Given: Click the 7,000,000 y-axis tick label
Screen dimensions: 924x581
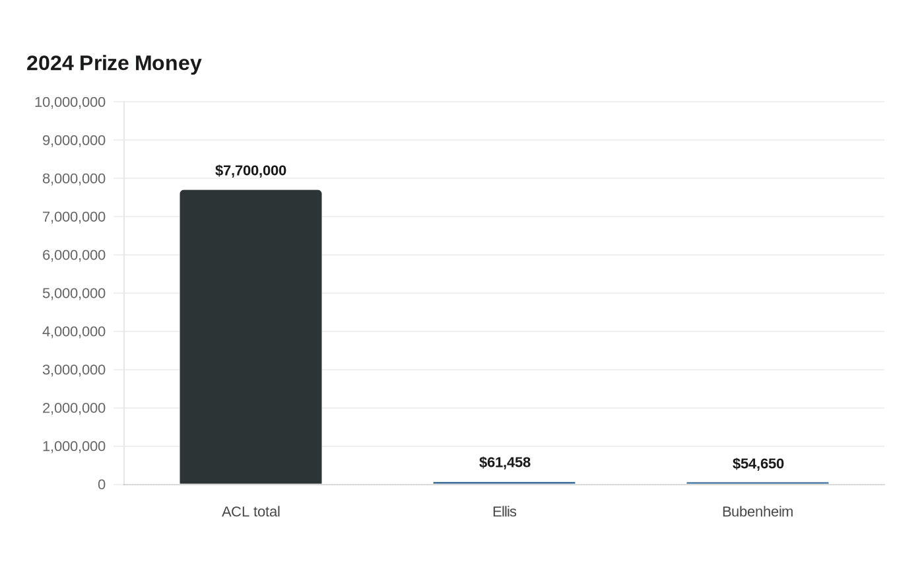Looking at the screenshot, I should pos(74,217).
